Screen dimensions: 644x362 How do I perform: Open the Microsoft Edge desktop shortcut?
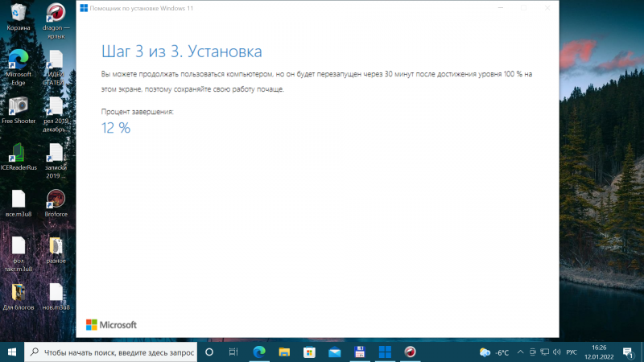click(x=18, y=60)
